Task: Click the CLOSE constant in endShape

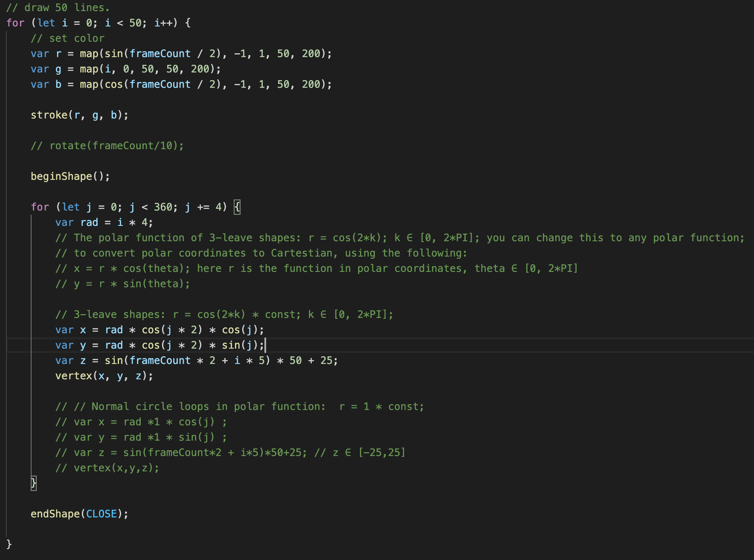Action: (101, 514)
